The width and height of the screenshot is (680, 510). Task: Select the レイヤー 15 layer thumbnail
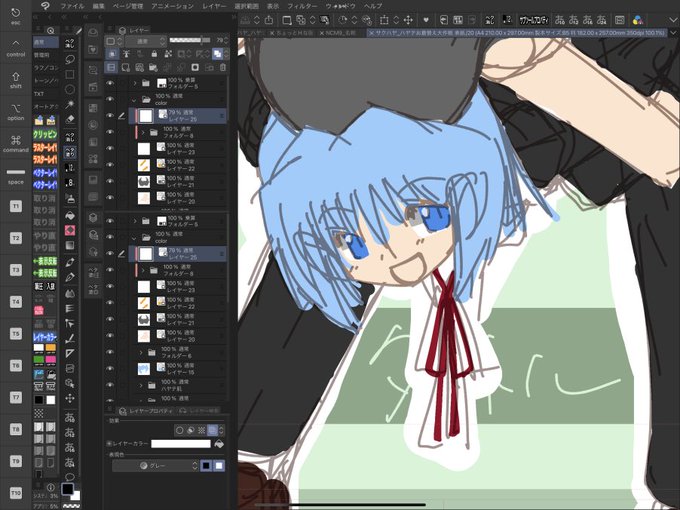point(144,369)
